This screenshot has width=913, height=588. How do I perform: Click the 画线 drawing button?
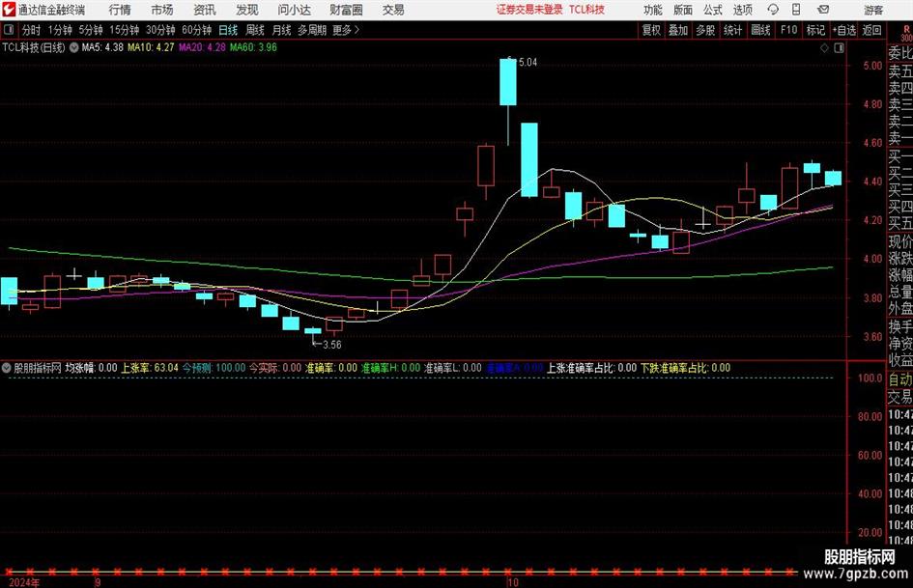(760, 30)
